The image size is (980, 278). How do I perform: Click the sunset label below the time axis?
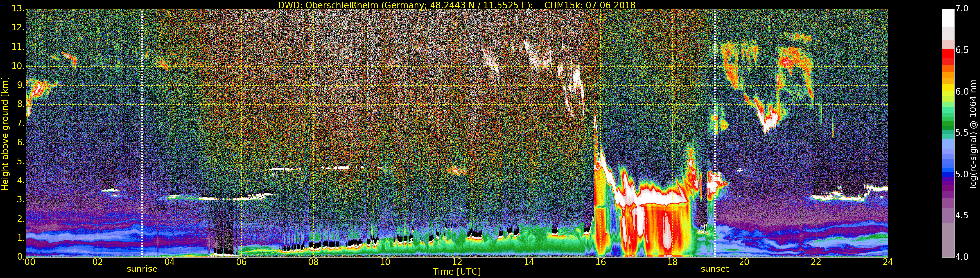pyautogui.click(x=714, y=269)
